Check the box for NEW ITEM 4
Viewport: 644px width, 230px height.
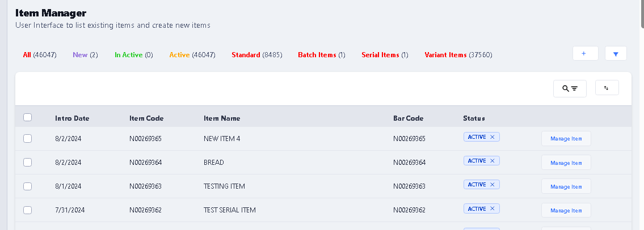coord(27,138)
